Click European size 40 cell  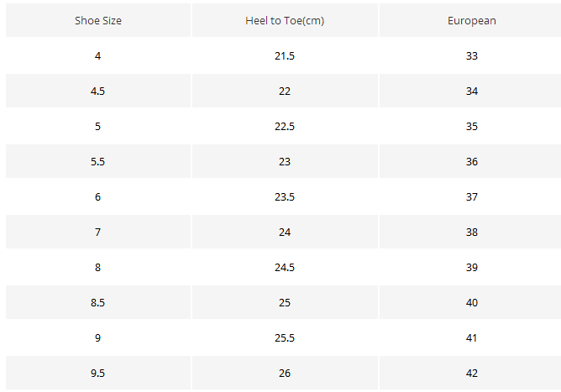click(470, 302)
